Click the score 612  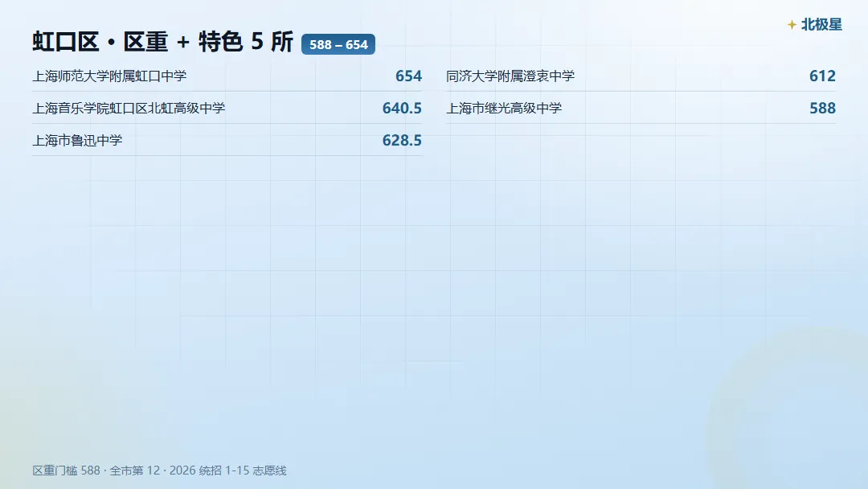pos(823,76)
